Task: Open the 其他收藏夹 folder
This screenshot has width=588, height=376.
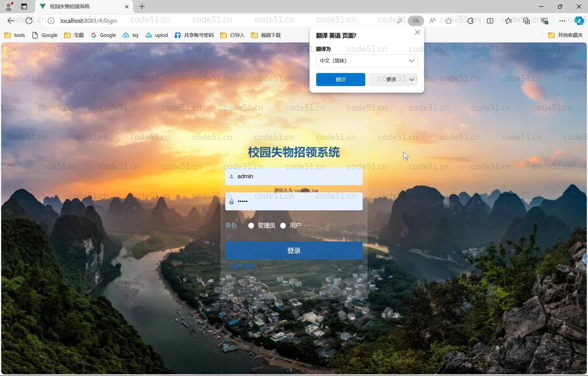Action: (566, 35)
